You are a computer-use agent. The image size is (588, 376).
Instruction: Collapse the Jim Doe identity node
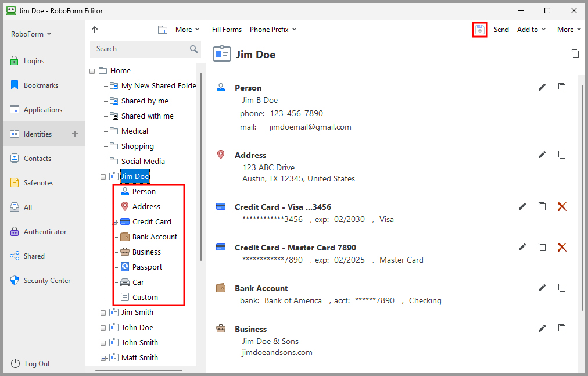103,177
